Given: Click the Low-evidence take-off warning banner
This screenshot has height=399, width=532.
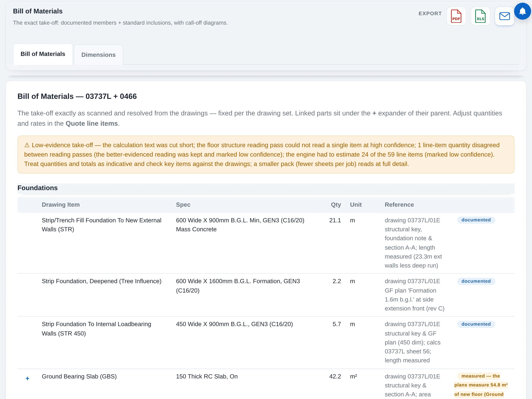Looking at the screenshot, I should [266, 155].
